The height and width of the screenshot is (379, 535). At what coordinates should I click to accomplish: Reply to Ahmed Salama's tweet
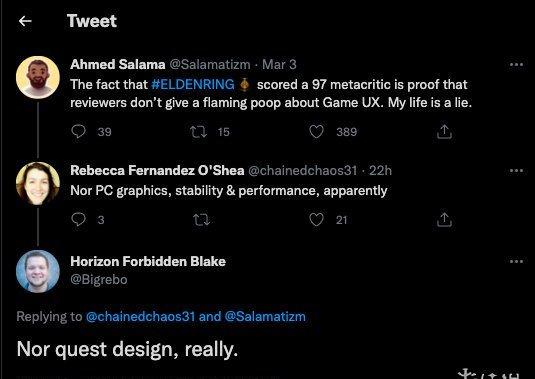(78, 131)
